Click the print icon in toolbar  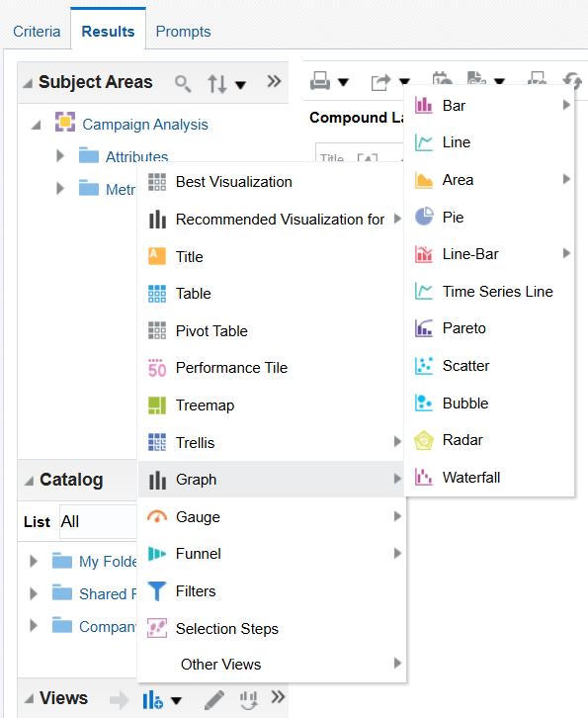click(320, 81)
